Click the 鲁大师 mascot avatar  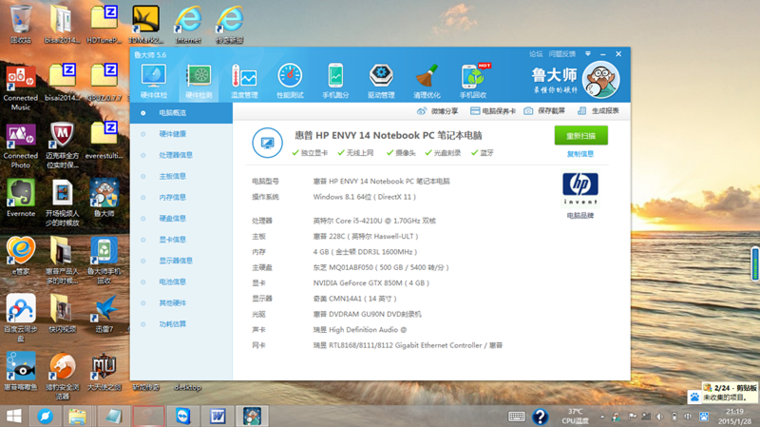point(601,80)
